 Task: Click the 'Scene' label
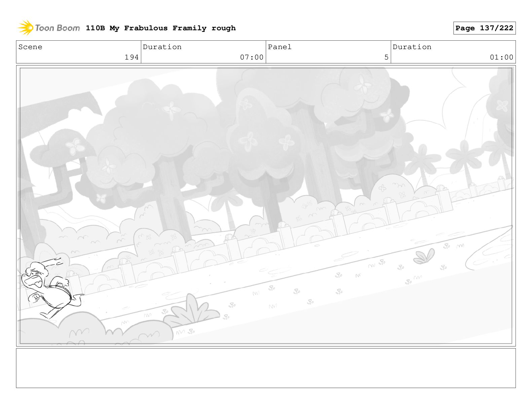pyautogui.click(x=30, y=47)
